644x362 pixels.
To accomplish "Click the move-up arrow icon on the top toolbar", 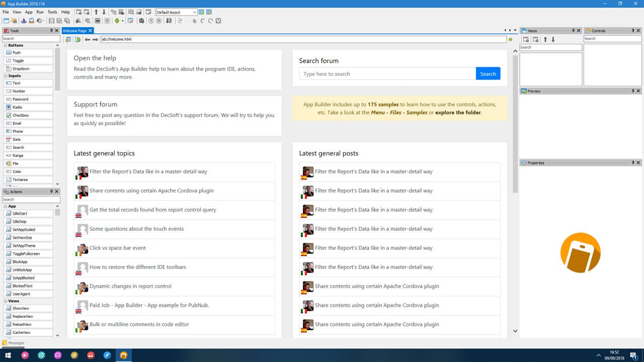I will (x=97, y=12).
